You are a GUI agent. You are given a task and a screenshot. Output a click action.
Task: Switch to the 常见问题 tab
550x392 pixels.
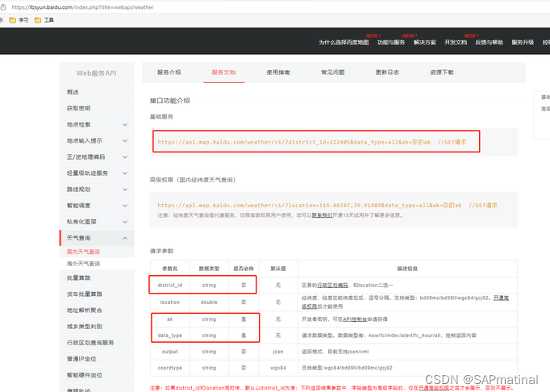click(332, 73)
